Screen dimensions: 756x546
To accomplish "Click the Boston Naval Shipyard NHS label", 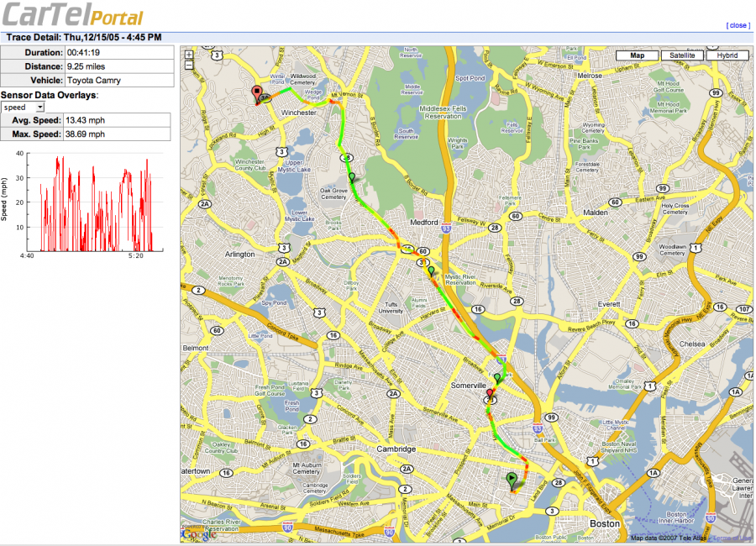I will [619, 447].
